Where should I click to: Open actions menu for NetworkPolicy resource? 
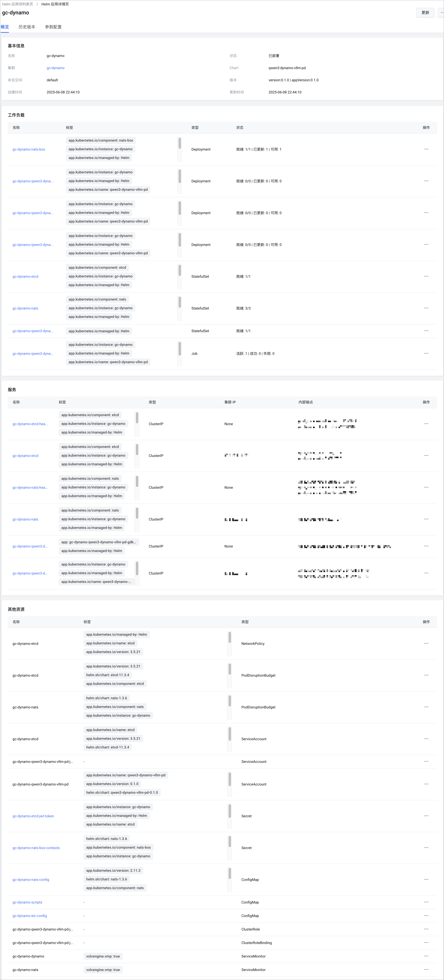(x=426, y=643)
